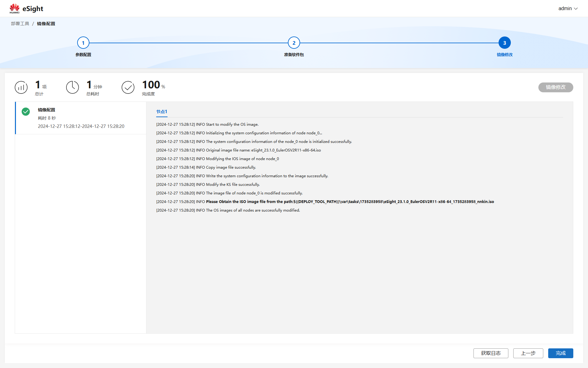Click the 上一步 previous step button
The height and width of the screenshot is (368, 588).
click(528, 353)
